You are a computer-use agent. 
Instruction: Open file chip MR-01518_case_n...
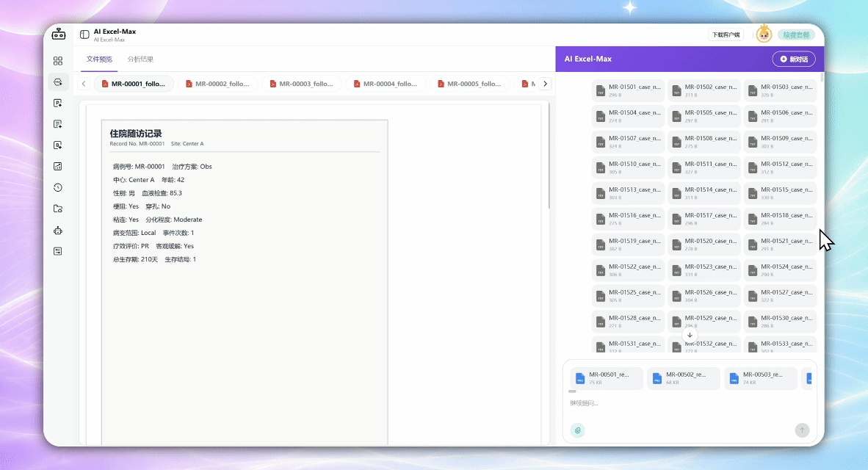click(x=779, y=219)
